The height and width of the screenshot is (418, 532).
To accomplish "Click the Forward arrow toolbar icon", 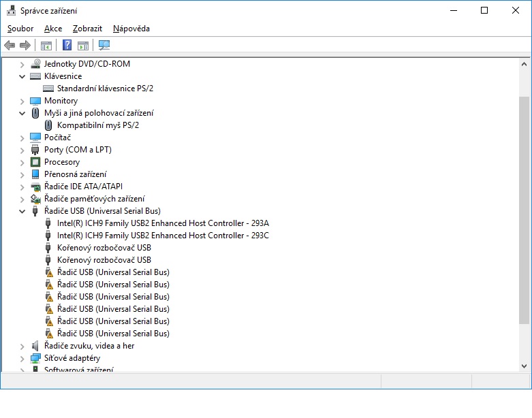I will pyautogui.click(x=25, y=45).
